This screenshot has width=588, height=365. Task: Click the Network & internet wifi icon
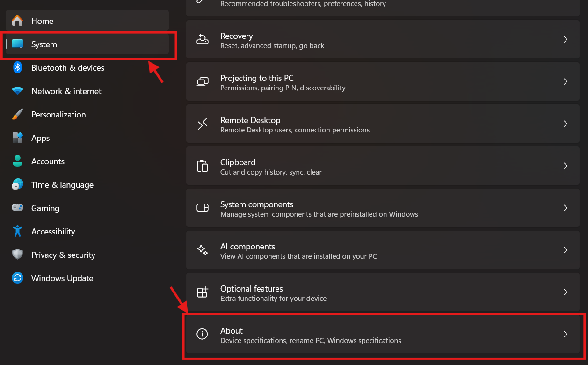[17, 91]
